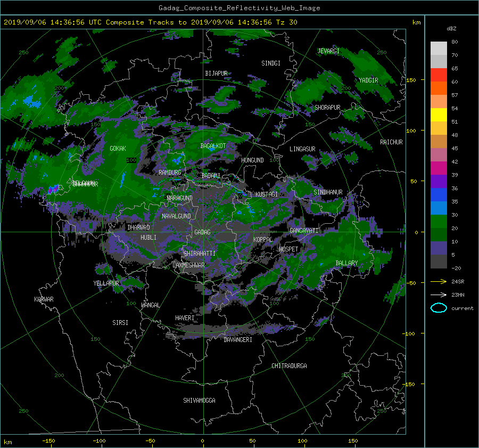Click the RAICHUR city label
The image size is (479, 448).
[x=391, y=142]
